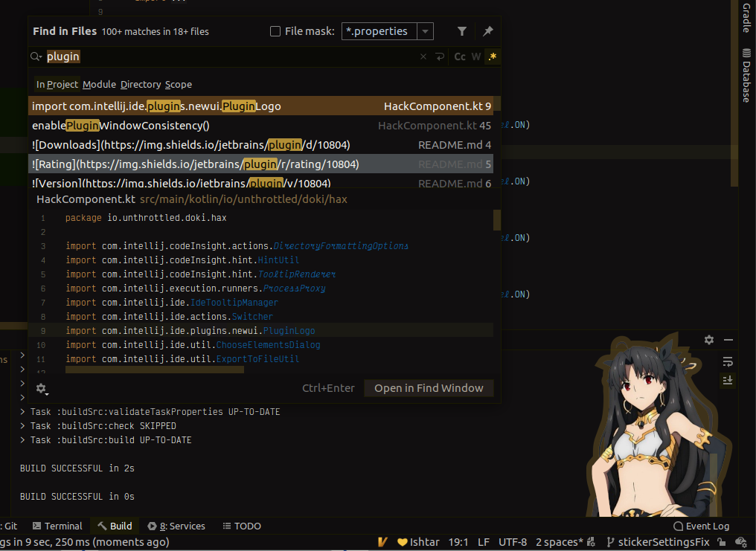Open the search settings gear in the popup
756x551 pixels.
point(42,389)
